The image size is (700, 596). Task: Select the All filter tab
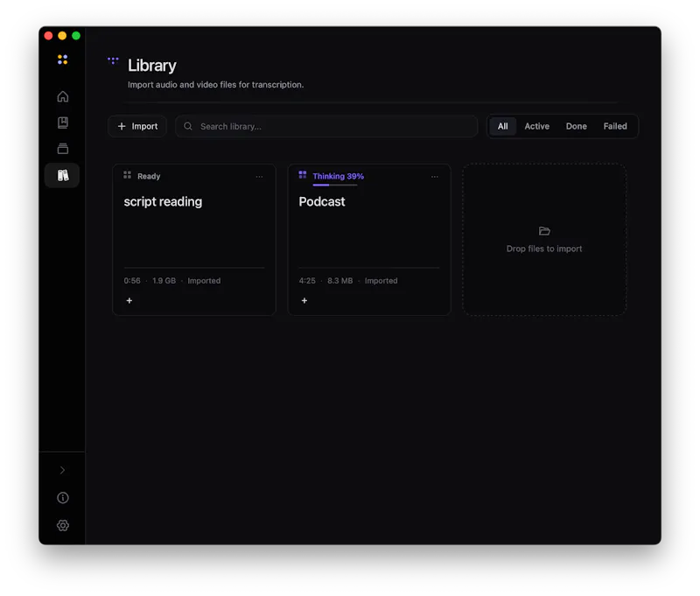[502, 126]
